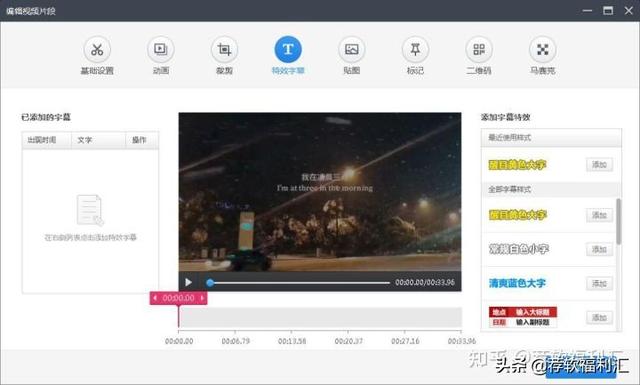Click the subtitle styles list scrollbar

(x=619, y=221)
